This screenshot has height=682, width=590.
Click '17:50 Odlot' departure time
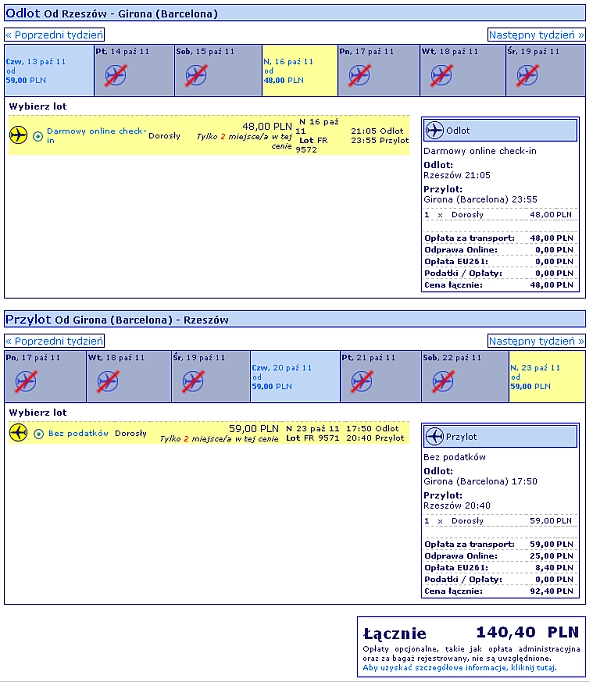pyautogui.click(x=372, y=428)
